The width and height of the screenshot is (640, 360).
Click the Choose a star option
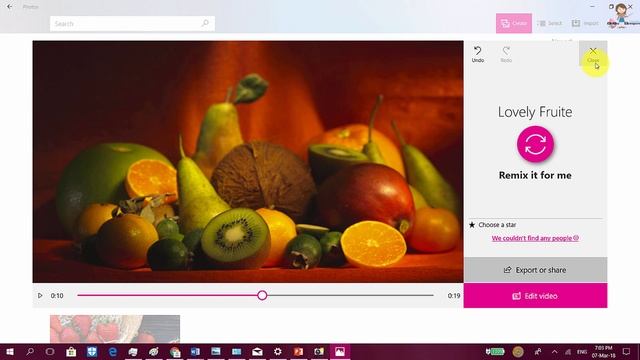pyautogui.click(x=493, y=224)
